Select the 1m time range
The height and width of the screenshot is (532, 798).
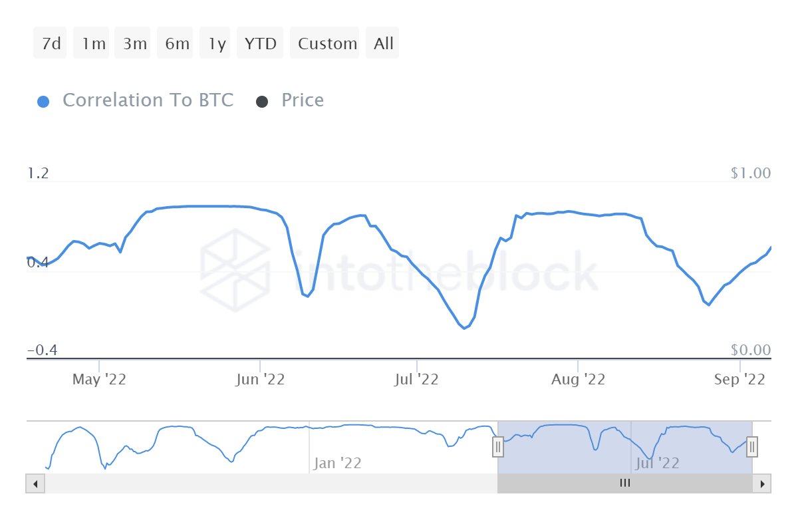[93, 43]
